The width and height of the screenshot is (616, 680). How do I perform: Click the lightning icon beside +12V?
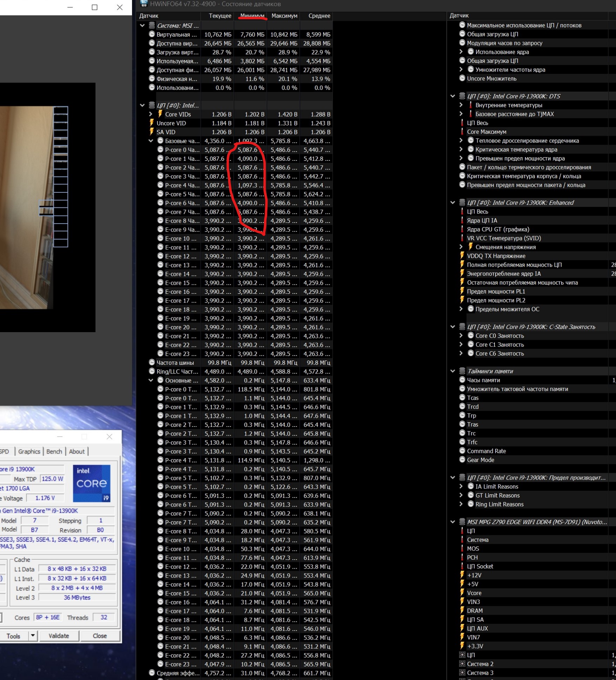point(462,575)
